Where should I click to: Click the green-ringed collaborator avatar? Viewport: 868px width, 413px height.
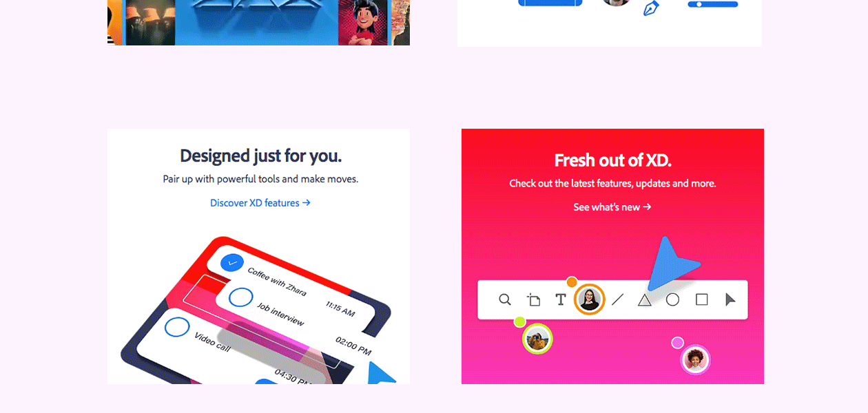pos(537,339)
